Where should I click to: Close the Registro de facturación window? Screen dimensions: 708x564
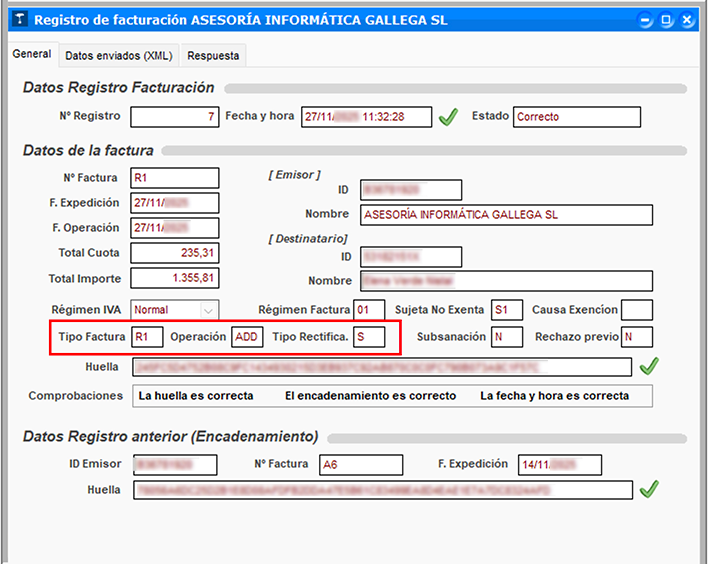tap(687, 20)
